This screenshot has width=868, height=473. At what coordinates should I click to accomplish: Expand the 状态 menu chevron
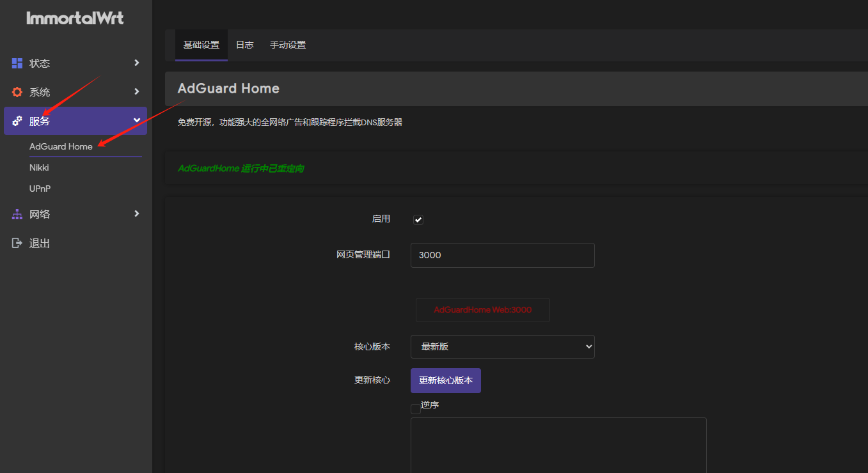pyautogui.click(x=136, y=63)
